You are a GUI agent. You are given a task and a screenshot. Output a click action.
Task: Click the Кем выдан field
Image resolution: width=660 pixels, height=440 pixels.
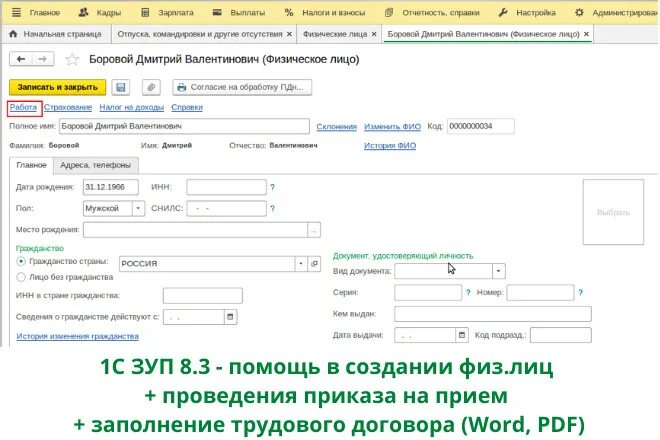pyautogui.click(x=493, y=314)
